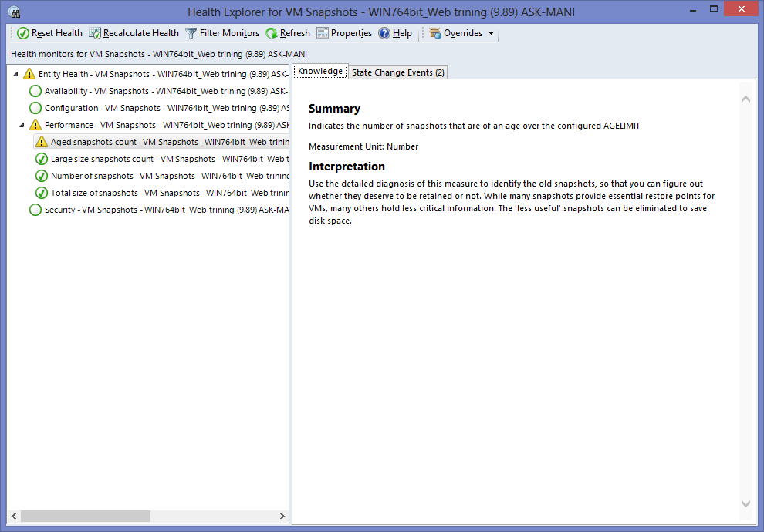Click the Availability empty circle state icon
764x532 pixels.
tap(35, 91)
